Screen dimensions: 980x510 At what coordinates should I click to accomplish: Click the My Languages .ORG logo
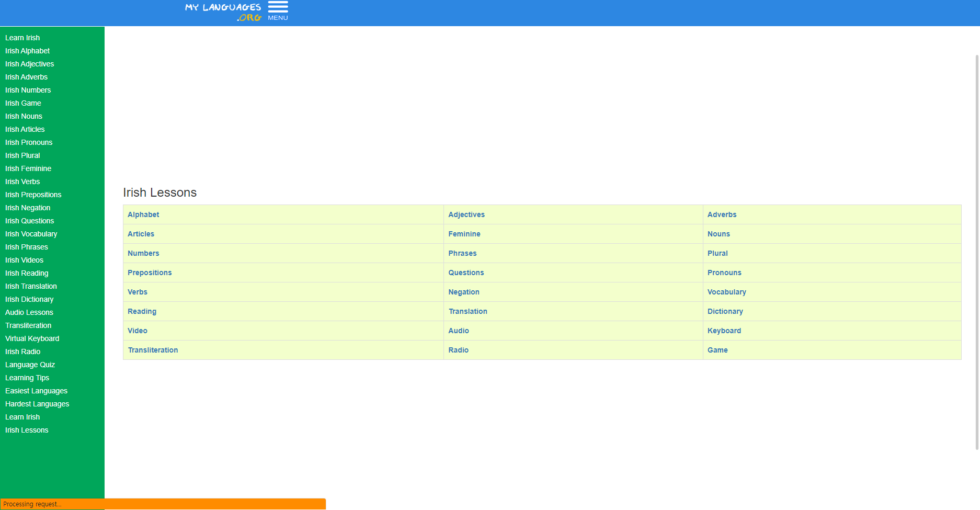click(222, 10)
